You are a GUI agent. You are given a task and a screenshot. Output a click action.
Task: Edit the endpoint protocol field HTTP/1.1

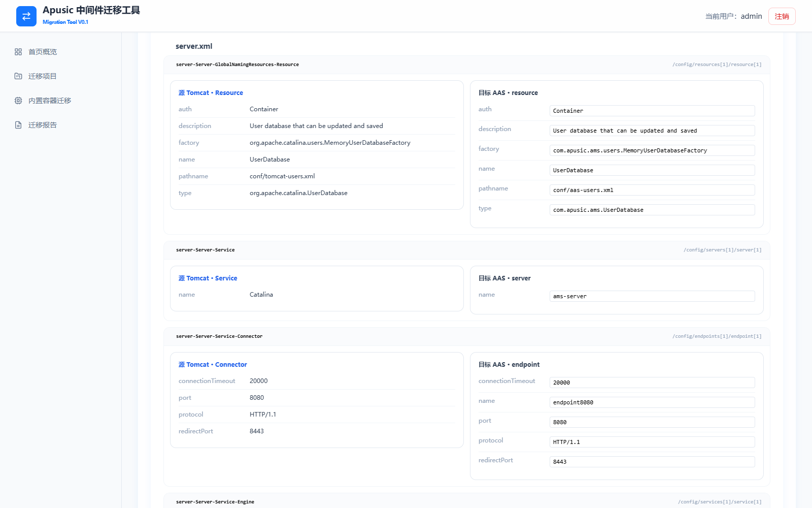652,442
